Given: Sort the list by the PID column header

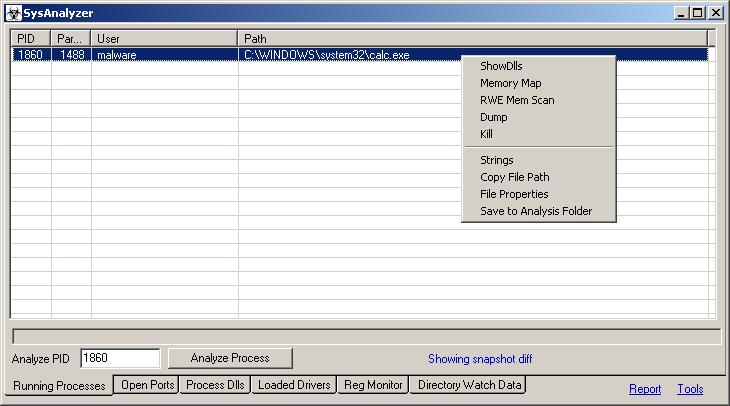Looking at the screenshot, I should [x=31, y=38].
